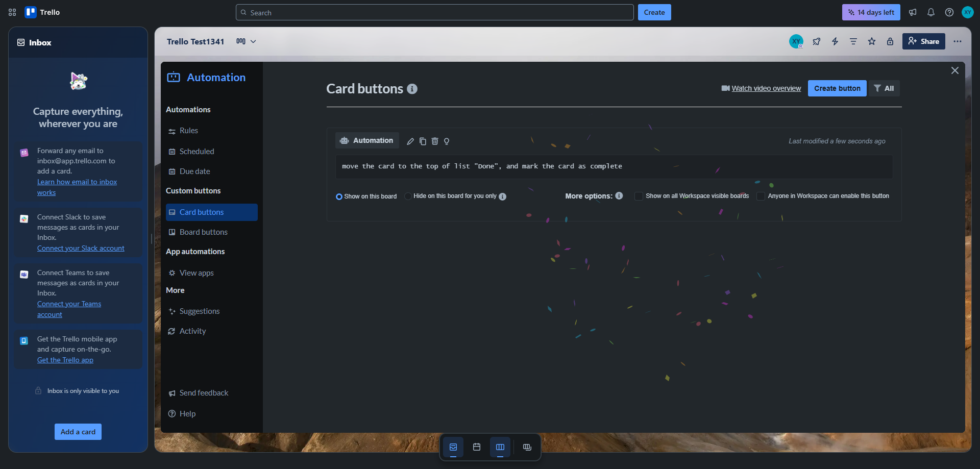Screen dimensions: 980x469
Task: Open the app switcher grid icon
Action: [12, 12]
